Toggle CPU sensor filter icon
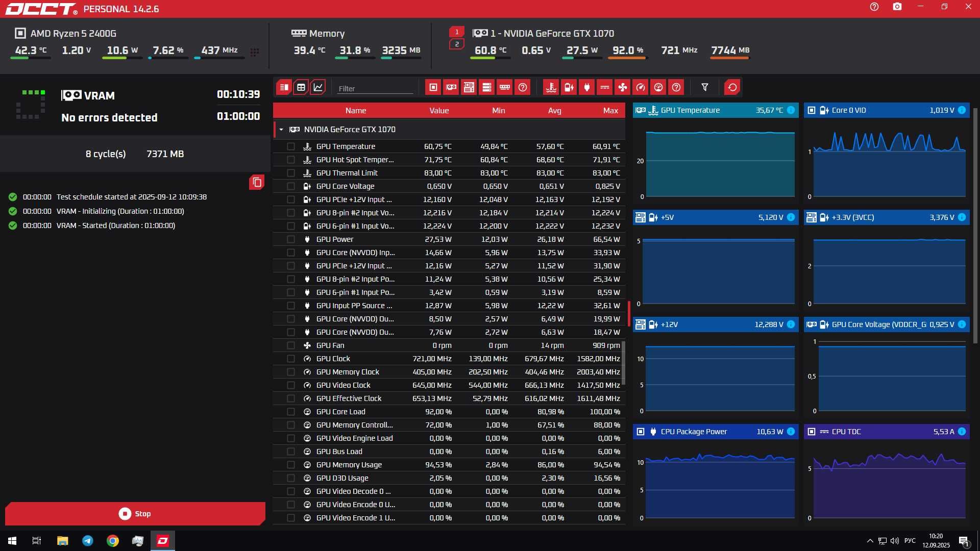This screenshot has width=980, height=551. coord(433,87)
